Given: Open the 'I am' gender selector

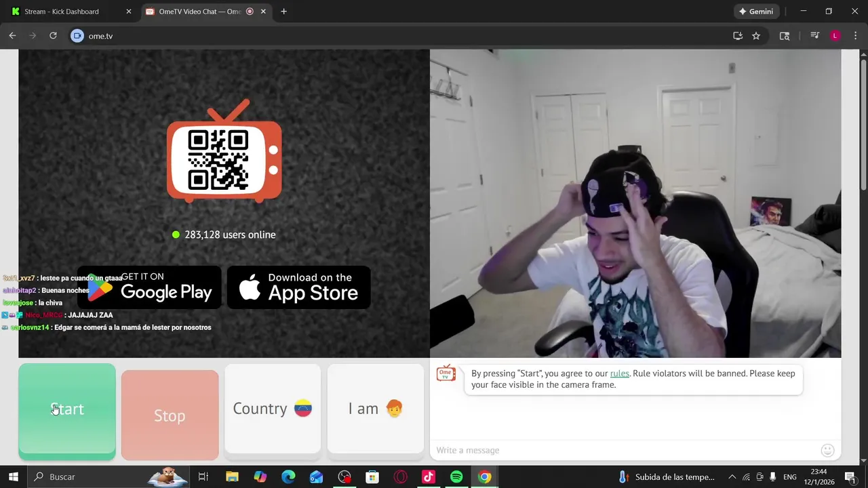Looking at the screenshot, I should [376, 409].
